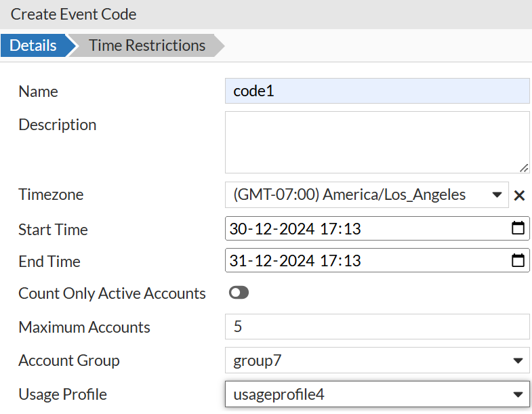Click into the Name field containing code1
Image resolution: width=532 pixels, height=414 pixels.
click(377, 91)
